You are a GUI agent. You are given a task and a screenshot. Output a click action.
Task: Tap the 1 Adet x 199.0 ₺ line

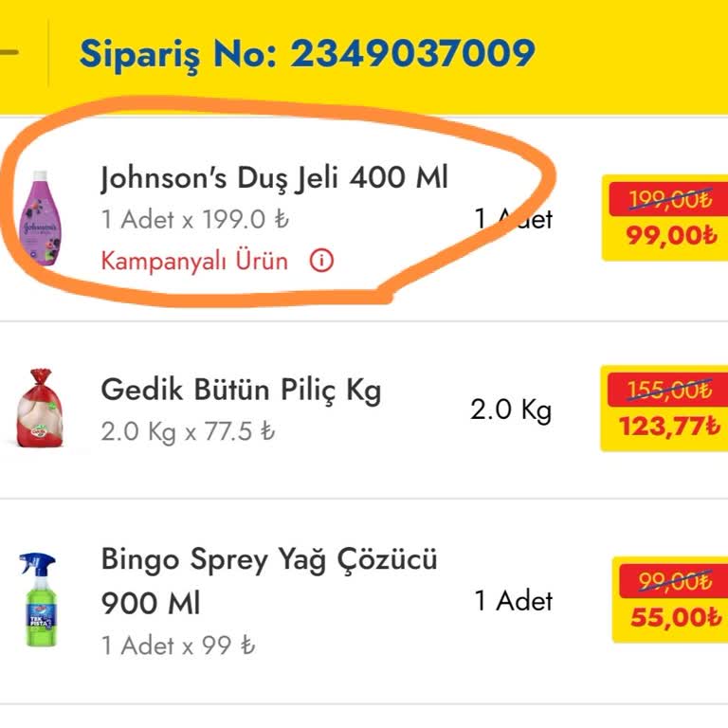pos(194,220)
